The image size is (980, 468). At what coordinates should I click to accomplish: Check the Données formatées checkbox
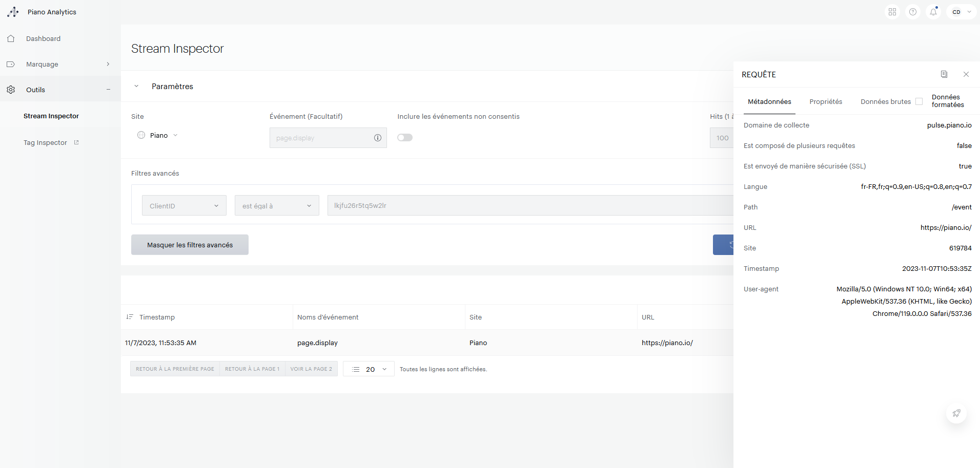[x=919, y=101]
